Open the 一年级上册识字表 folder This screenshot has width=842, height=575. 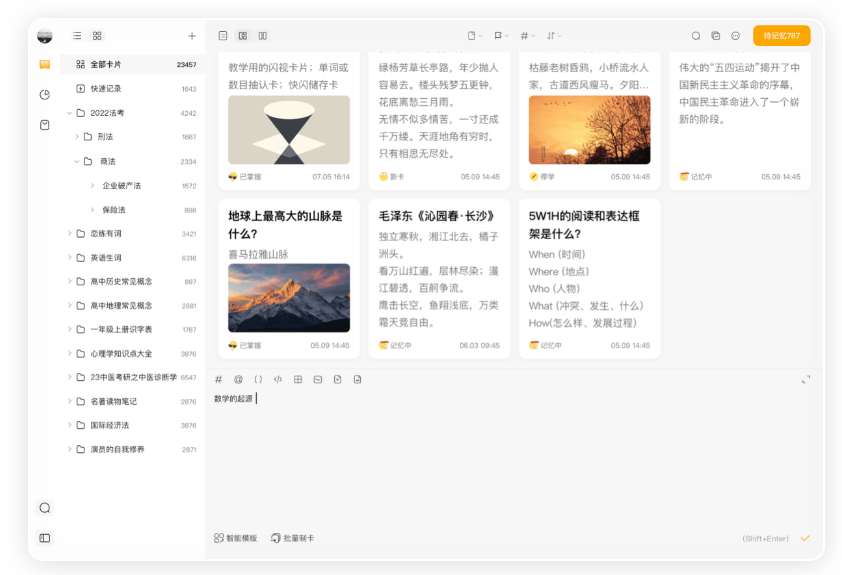click(133, 329)
